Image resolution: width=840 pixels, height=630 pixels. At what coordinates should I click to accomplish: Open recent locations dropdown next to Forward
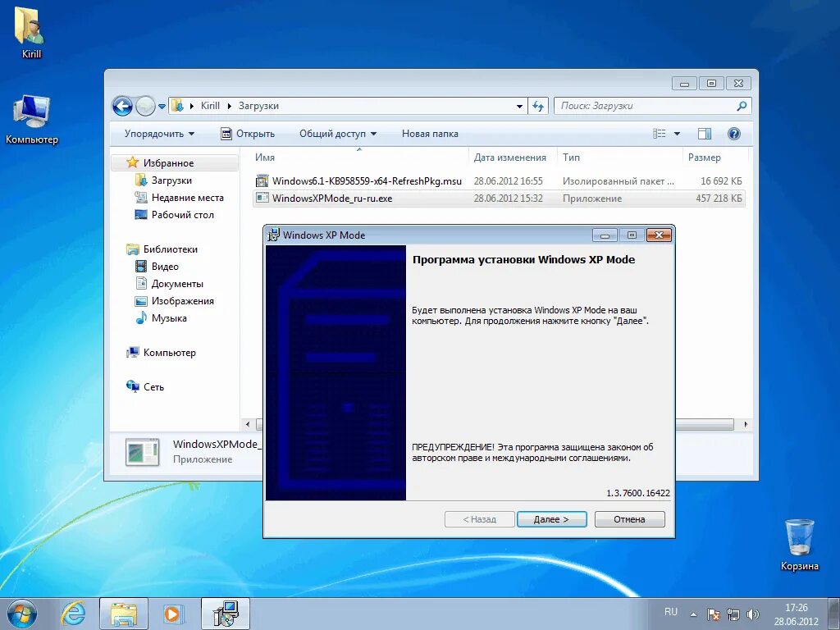162,106
